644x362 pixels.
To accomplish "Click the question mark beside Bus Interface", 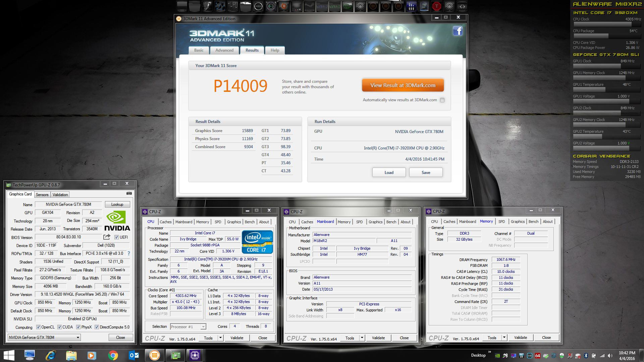I will coord(129,253).
